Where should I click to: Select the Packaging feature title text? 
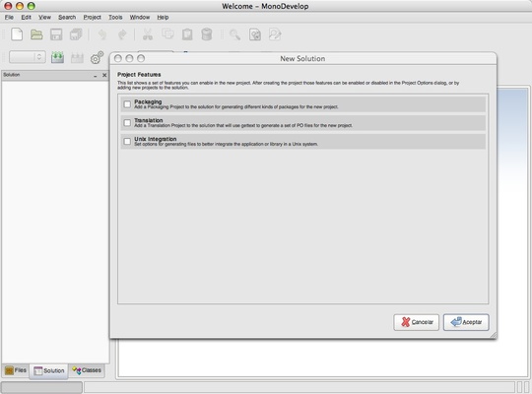coord(148,101)
